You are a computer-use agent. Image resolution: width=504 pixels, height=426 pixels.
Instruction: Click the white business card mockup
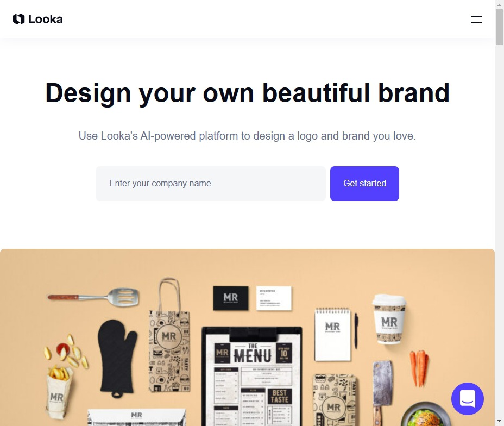pos(274,298)
